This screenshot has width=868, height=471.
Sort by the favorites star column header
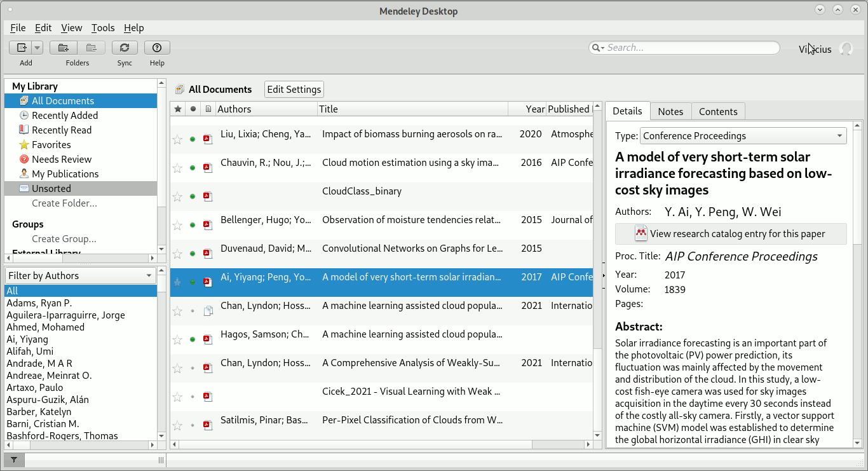177,109
